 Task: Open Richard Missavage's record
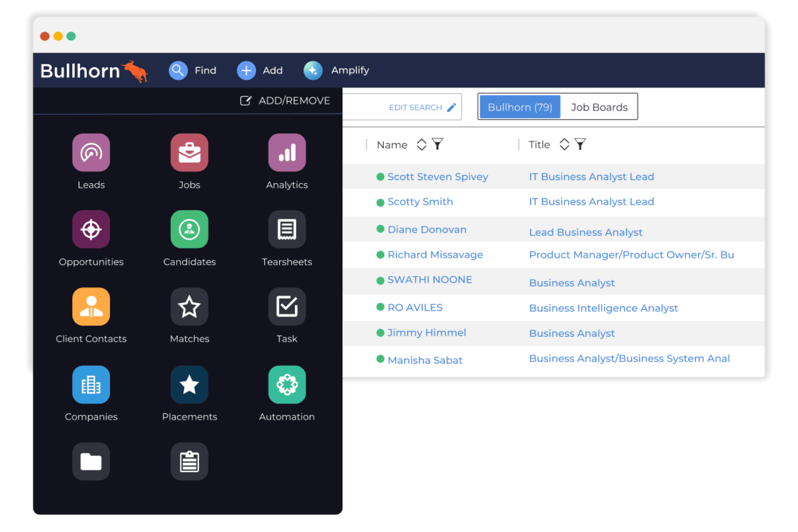click(435, 254)
